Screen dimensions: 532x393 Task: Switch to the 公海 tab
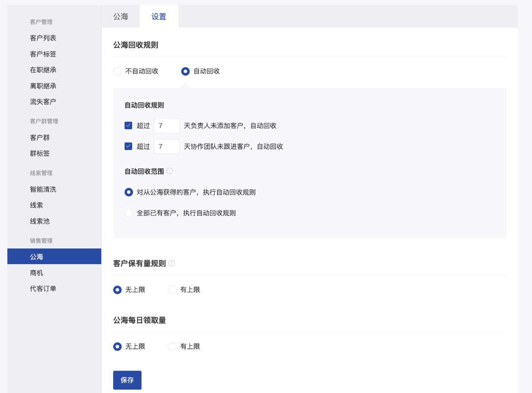coord(121,16)
